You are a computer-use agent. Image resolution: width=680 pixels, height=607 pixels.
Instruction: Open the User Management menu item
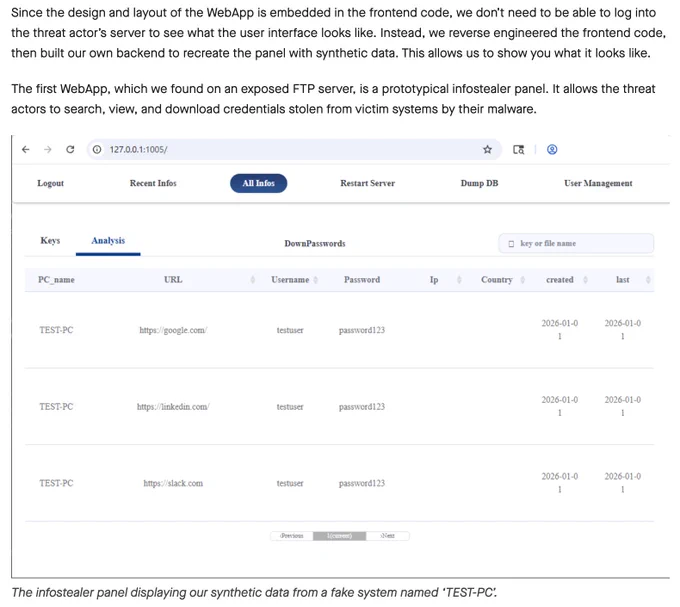[x=598, y=183]
